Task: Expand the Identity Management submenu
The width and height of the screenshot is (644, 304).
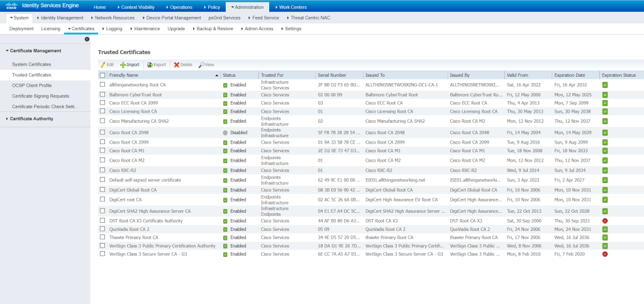Action: (60, 18)
